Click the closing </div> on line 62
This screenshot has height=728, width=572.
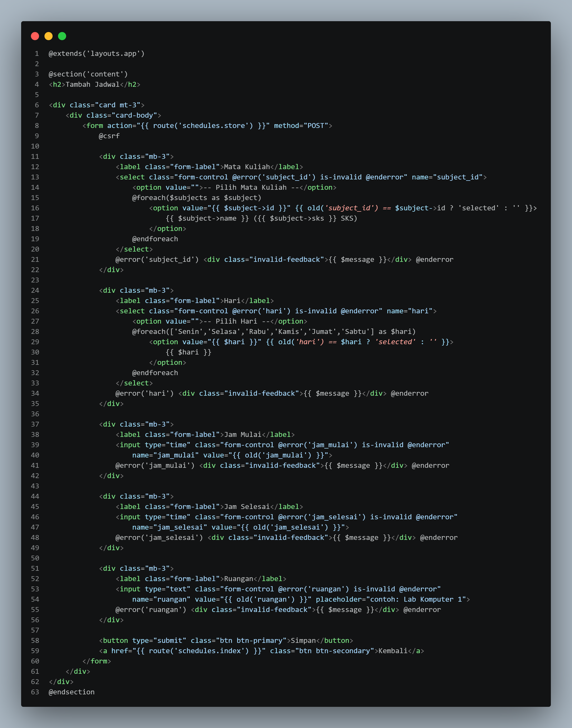click(x=61, y=682)
